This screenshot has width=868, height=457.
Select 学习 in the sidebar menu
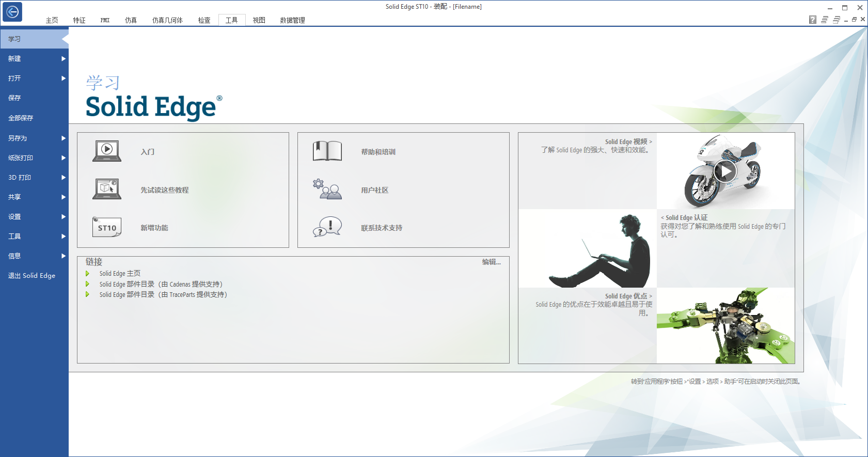click(34, 39)
